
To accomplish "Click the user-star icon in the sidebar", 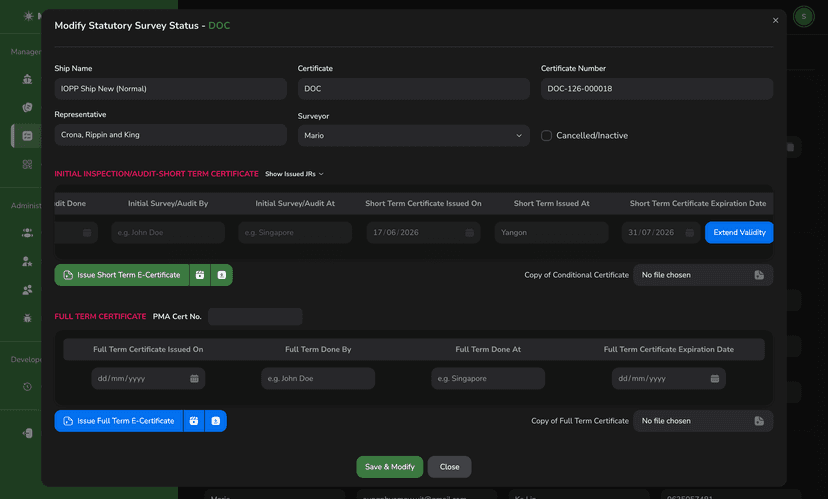I will tap(27, 261).
